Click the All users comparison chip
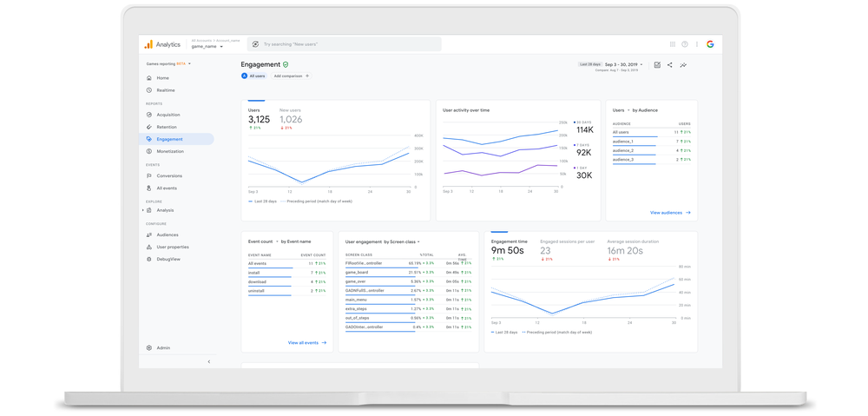Image resolution: width=868 pixels, height=416 pixels. coord(253,76)
